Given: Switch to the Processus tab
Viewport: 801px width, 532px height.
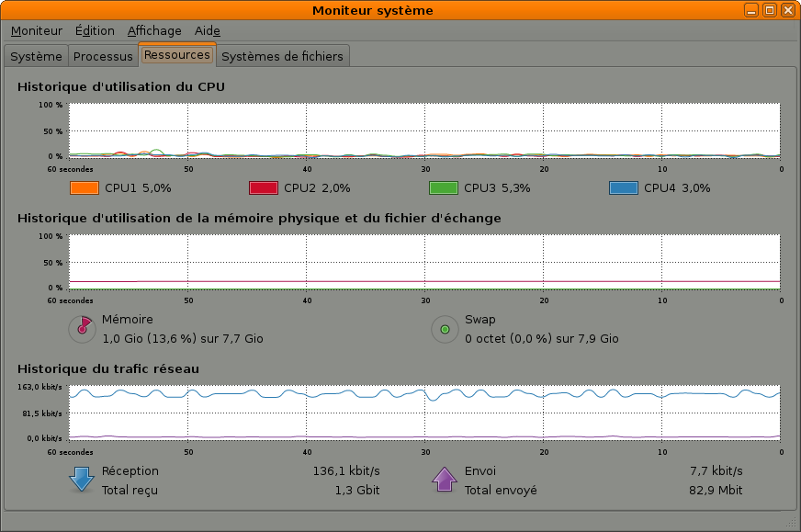Looking at the screenshot, I should coord(103,56).
